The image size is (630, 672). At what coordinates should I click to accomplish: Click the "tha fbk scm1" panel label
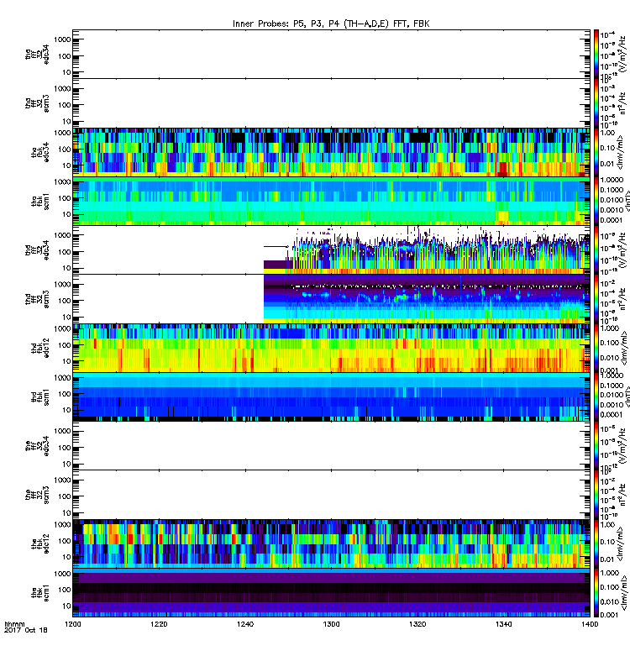(x=40, y=201)
